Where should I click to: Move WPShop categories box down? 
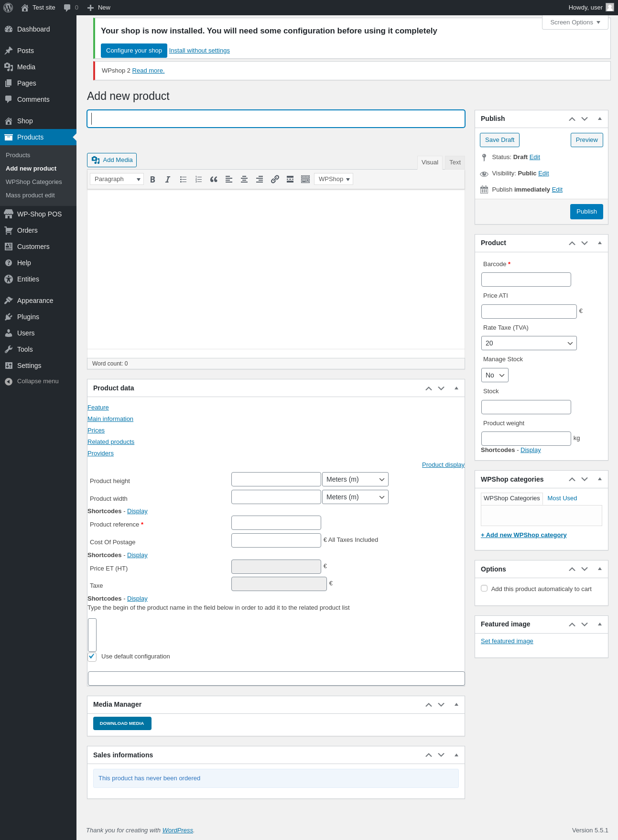tap(585, 479)
